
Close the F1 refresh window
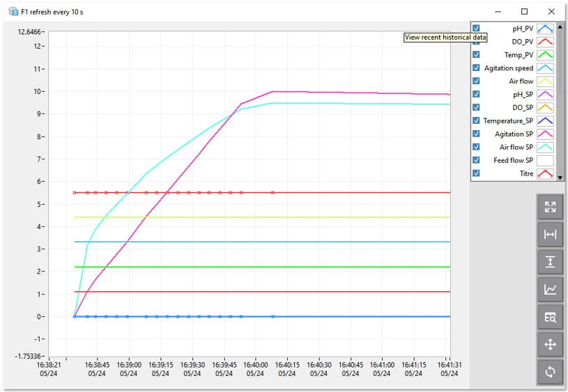551,12
